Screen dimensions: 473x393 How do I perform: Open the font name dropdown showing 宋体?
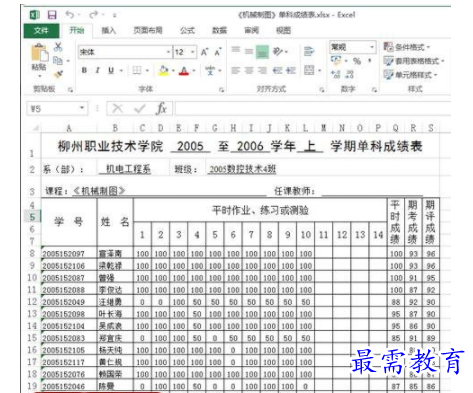point(168,52)
